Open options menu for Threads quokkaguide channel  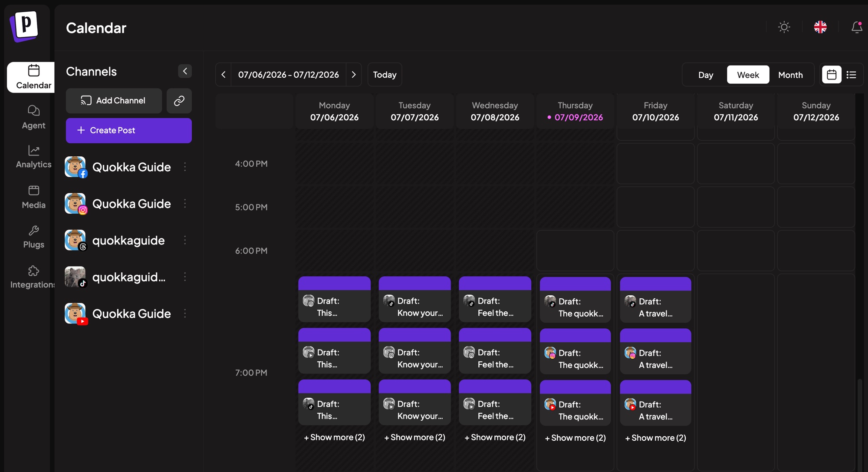pos(185,240)
